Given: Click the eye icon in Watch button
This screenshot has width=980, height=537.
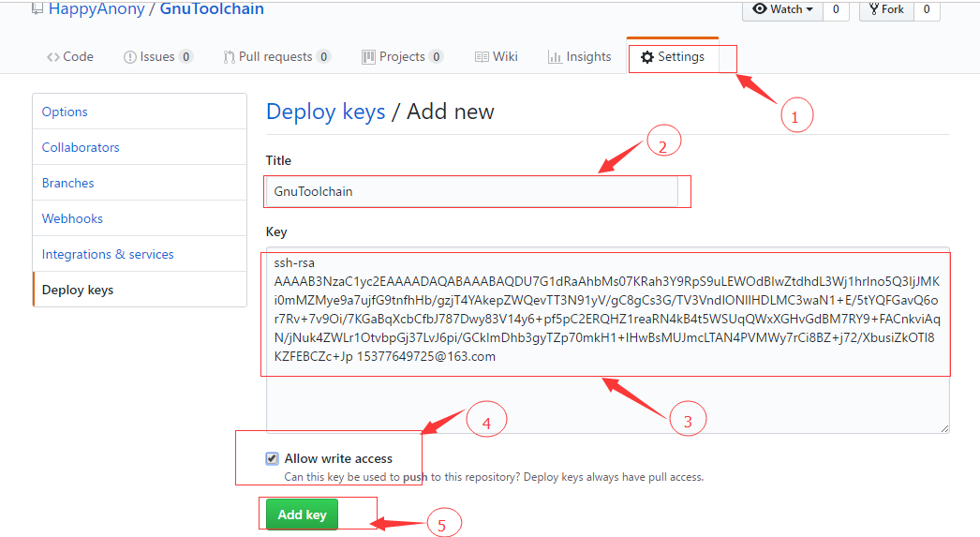Looking at the screenshot, I should pos(760,8).
